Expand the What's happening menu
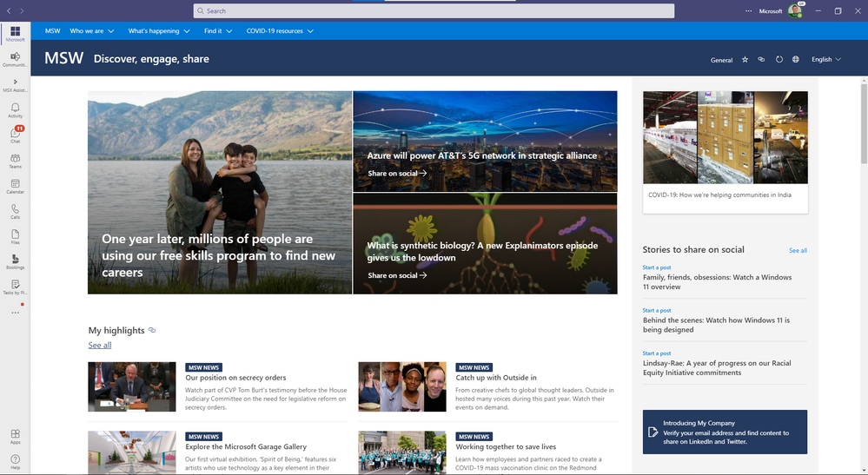 click(159, 31)
